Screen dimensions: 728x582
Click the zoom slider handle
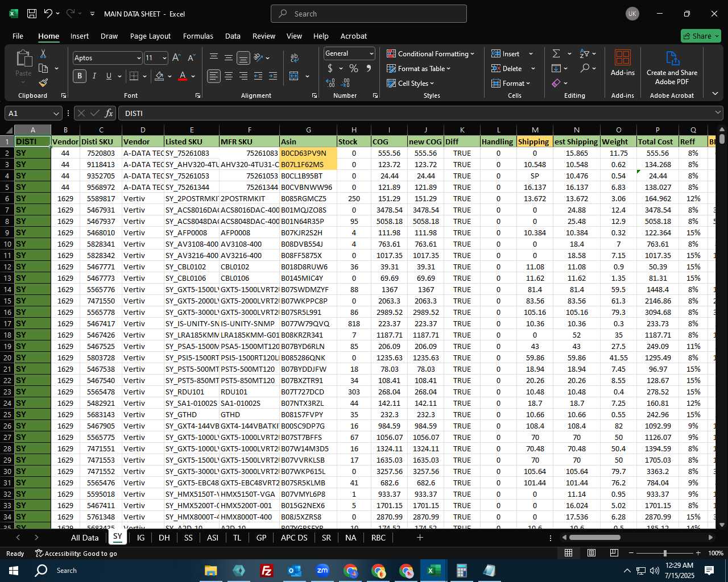coord(665,553)
